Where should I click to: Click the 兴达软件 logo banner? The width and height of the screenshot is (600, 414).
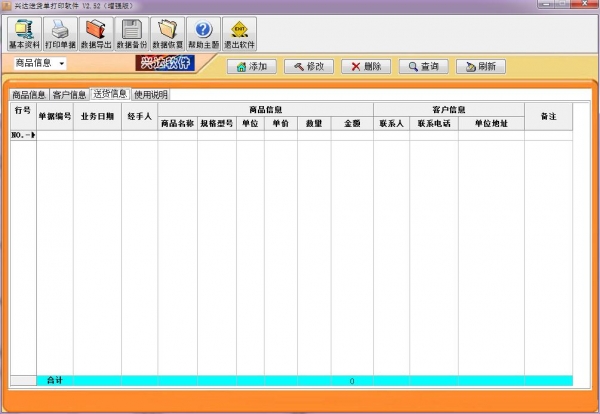[168, 65]
